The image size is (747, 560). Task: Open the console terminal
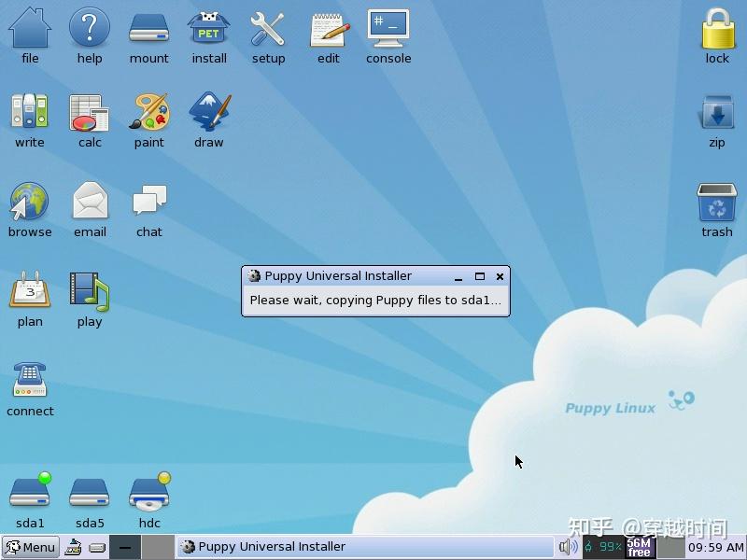[388, 28]
